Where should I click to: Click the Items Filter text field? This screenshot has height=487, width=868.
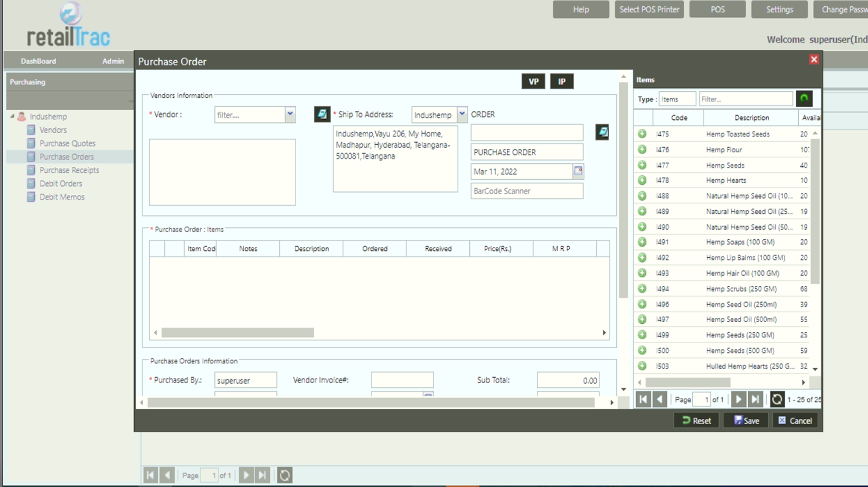coord(746,99)
